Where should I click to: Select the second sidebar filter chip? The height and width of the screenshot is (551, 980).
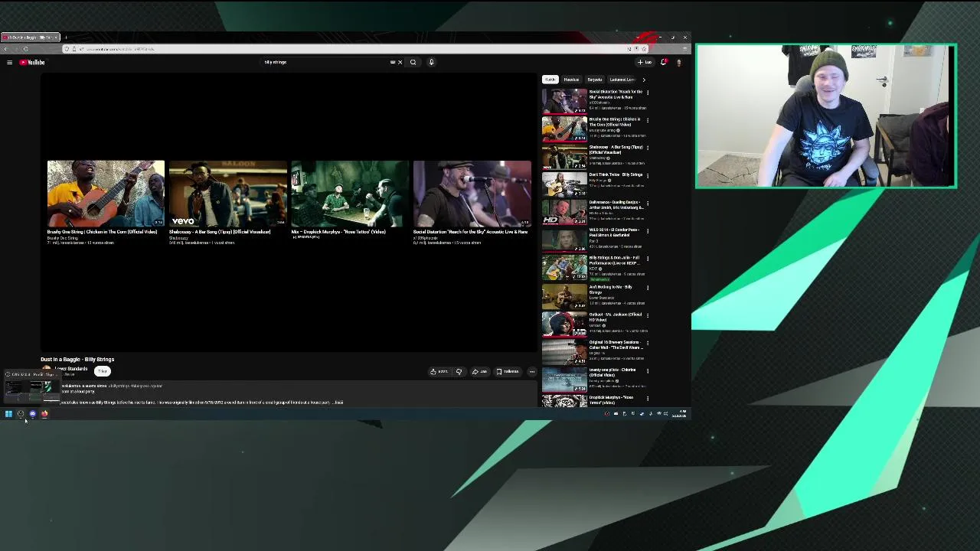click(571, 80)
